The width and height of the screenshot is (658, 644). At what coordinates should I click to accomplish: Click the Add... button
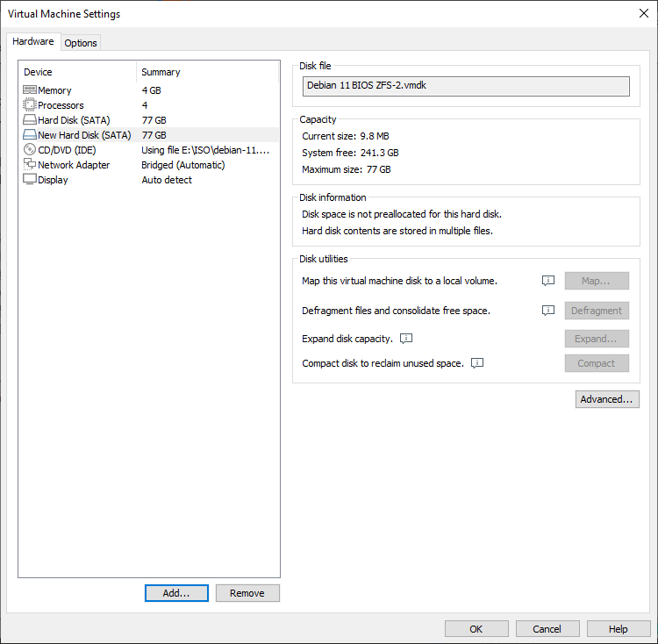(176, 593)
